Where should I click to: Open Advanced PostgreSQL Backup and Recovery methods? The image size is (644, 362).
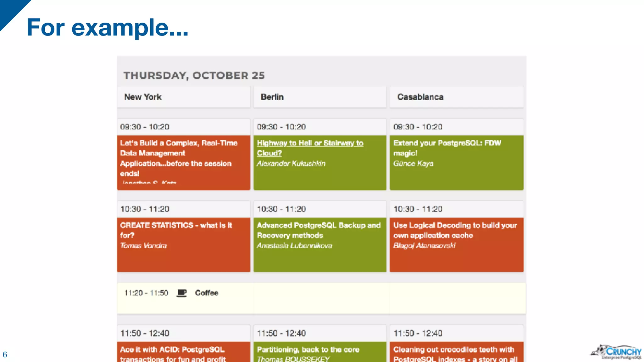pos(320,245)
